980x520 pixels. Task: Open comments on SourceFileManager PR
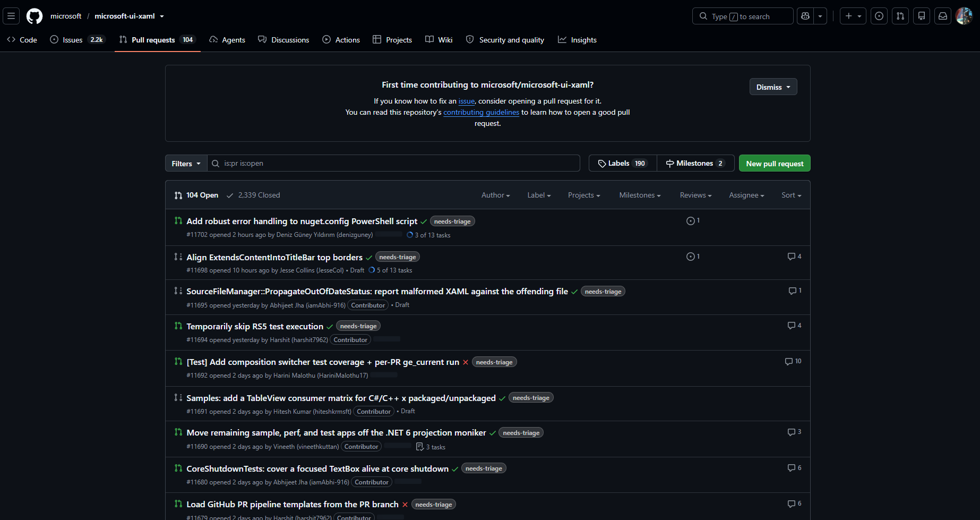(x=795, y=291)
